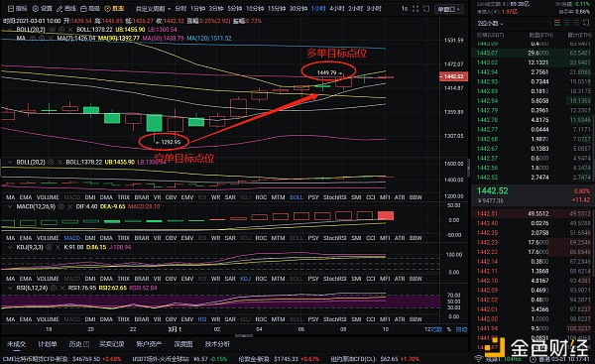Viewport: 595px width, 364px height.
Task: Click the question icon next to 历史 tab
Action: coord(86,344)
